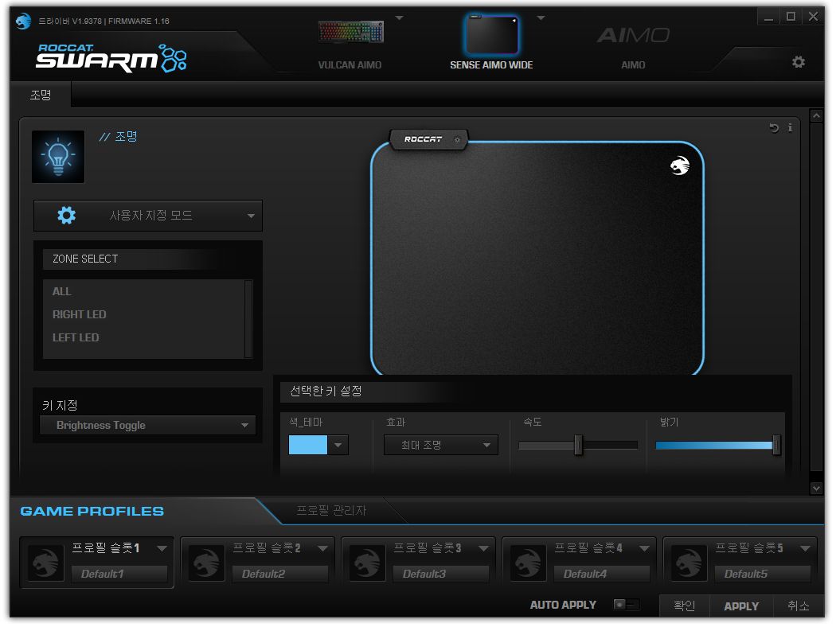The height and width of the screenshot is (635, 840).
Task: Expand the 프로필 슬롯2 dropdown arrow
Action: coord(322,548)
